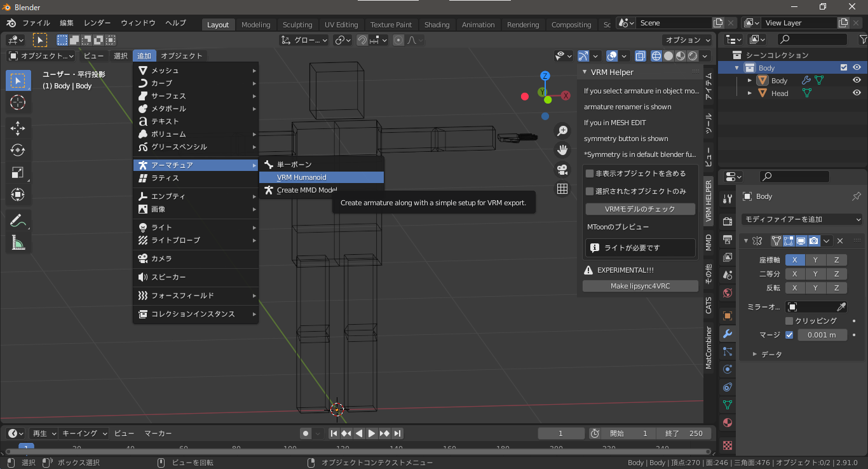Open the Render properties tab icon
The width and height of the screenshot is (868, 469).
pos(728,221)
